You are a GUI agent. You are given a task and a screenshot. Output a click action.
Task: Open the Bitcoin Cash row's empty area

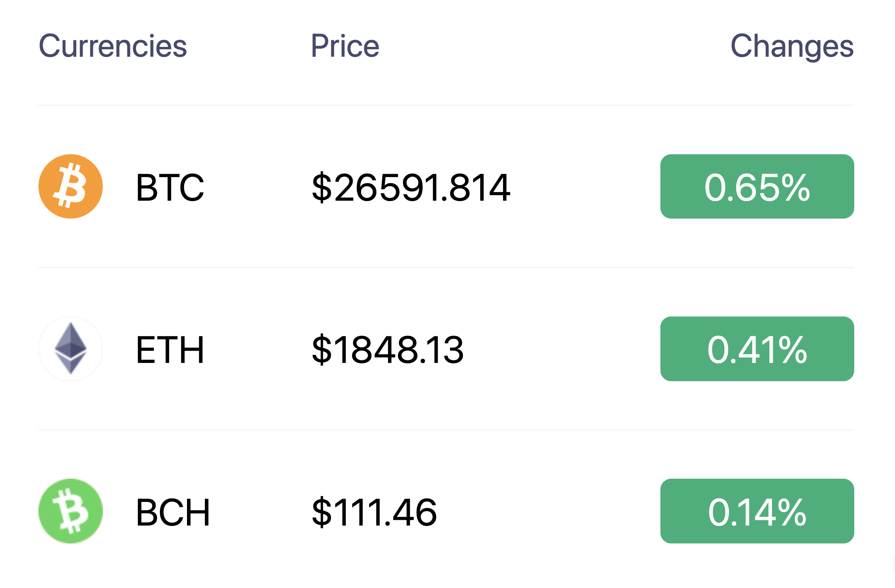tap(549, 511)
